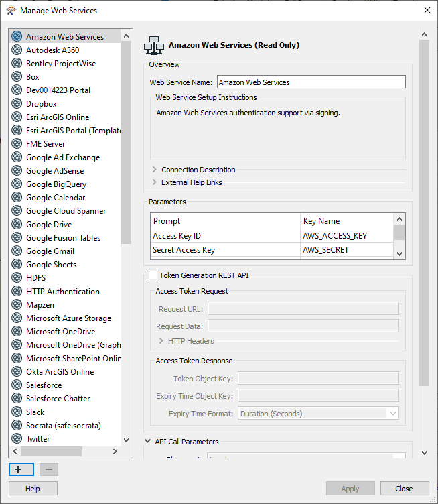The height and width of the screenshot is (504, 438).
Task: Click the services list scroll right arrow
Action: (115, 451)
